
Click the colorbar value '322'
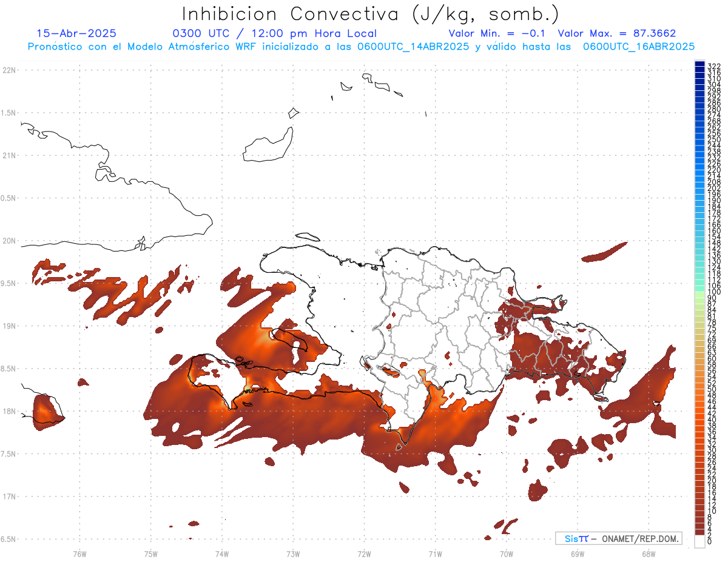point(713,66)
